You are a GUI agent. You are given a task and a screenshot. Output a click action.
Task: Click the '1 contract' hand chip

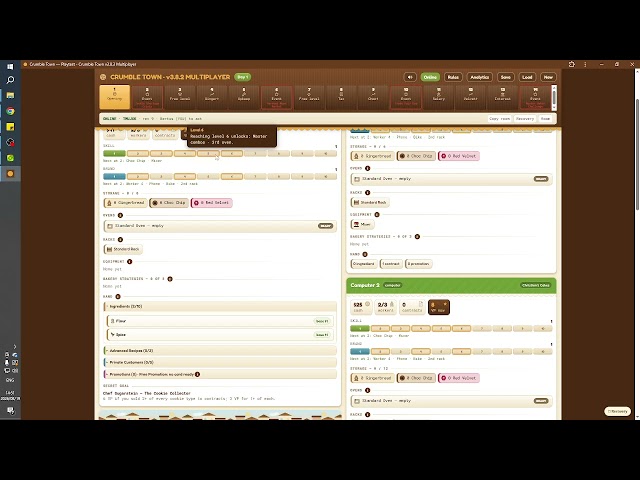pos(391,264)
